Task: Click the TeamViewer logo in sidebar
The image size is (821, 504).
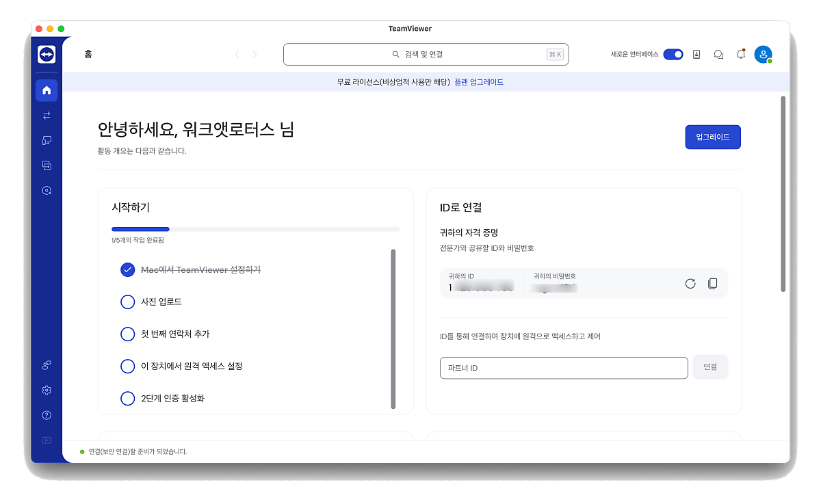Action: pos(47,54)
